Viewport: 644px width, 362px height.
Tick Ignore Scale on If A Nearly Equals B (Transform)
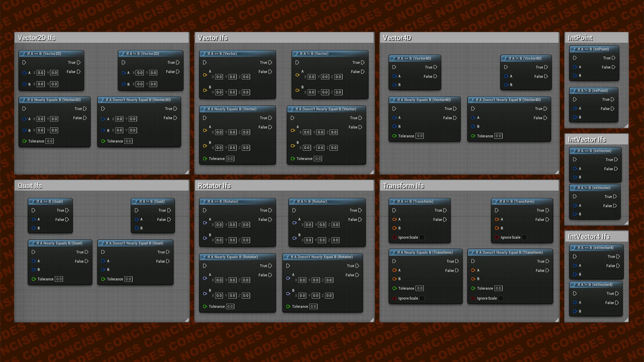pyautogui.click(x=422, y=299)
